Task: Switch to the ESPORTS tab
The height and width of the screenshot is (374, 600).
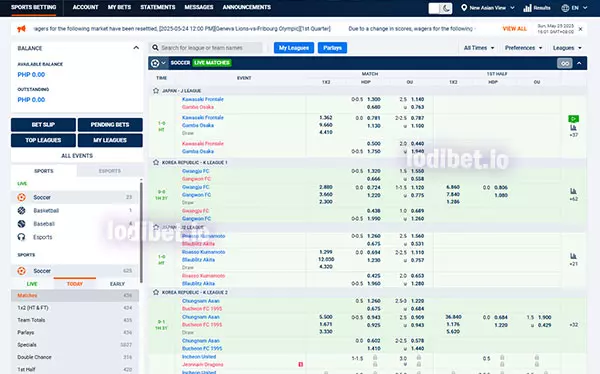Action: 110,171
